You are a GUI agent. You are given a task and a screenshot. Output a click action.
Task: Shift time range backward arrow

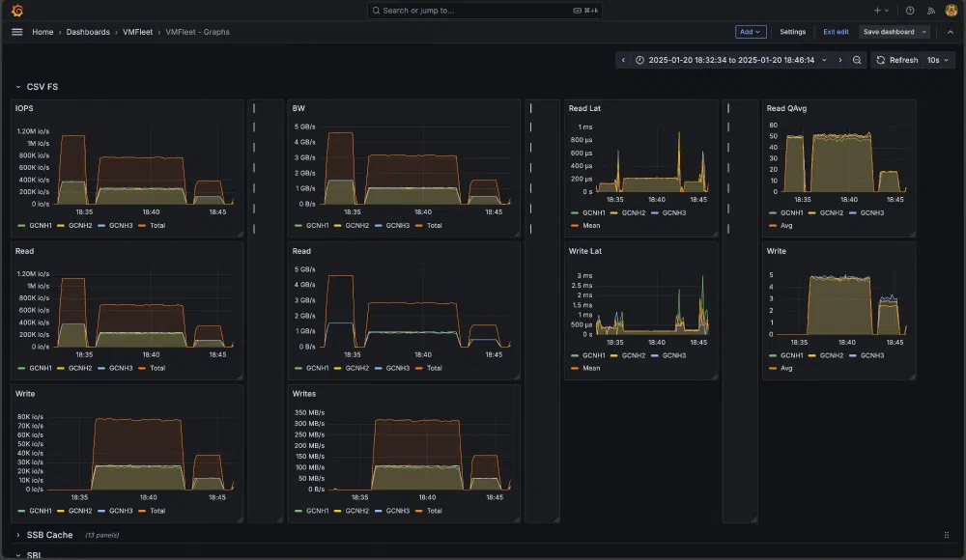tap(623, 61)
